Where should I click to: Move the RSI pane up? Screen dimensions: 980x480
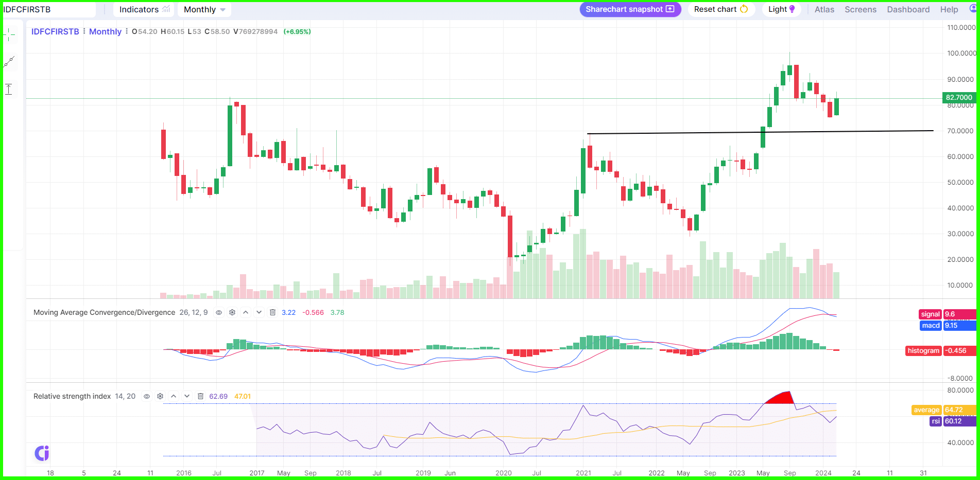click(x=174, y=396)
